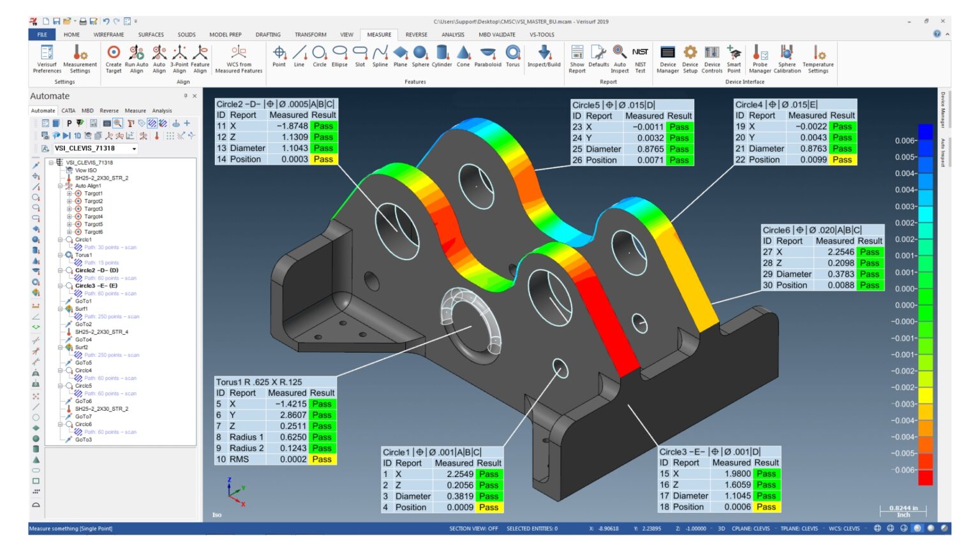Open the Probe Manager

pyautogui.click(x=759, y=56)
